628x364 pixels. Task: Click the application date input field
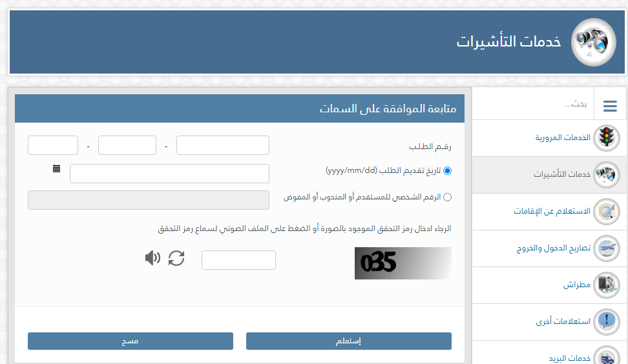pos(169,174)
